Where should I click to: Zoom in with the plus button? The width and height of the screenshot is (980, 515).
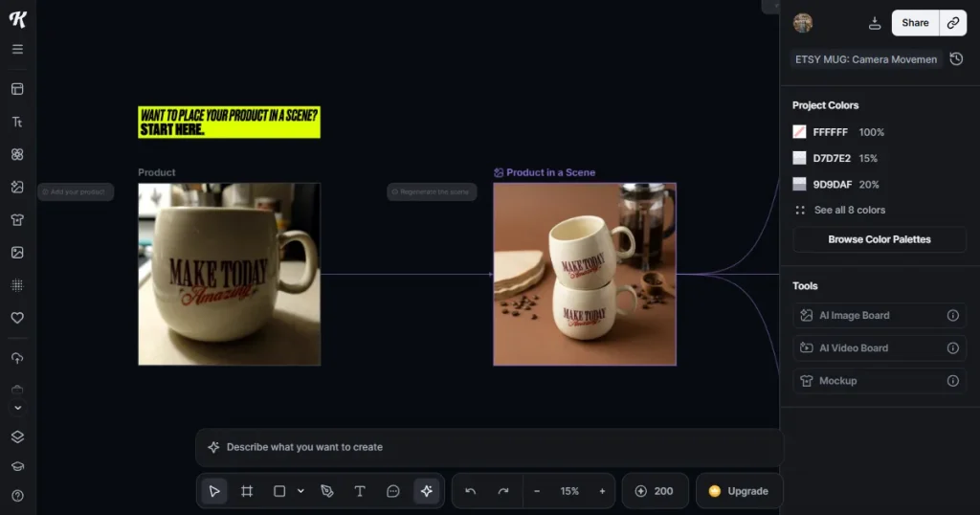pos(603,491)
